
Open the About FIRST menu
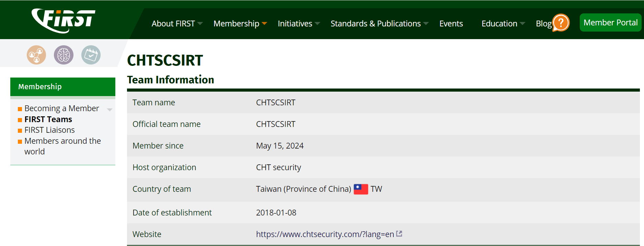[x=173, y=24]
